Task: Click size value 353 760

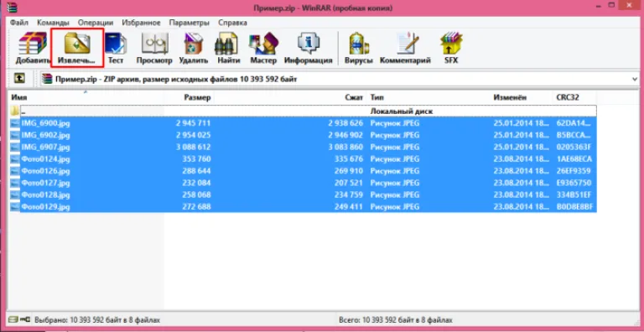Action: [196, 158]
